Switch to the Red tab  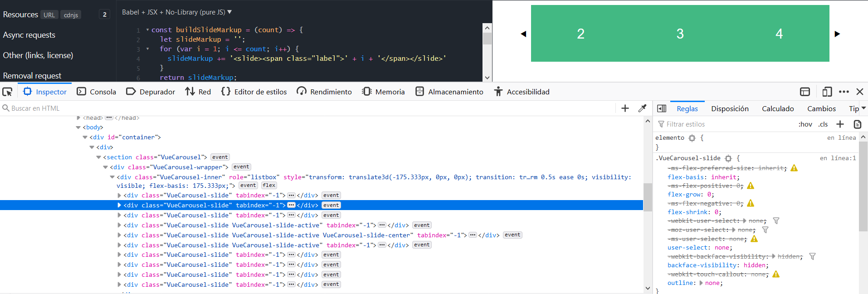coord(198,92)
